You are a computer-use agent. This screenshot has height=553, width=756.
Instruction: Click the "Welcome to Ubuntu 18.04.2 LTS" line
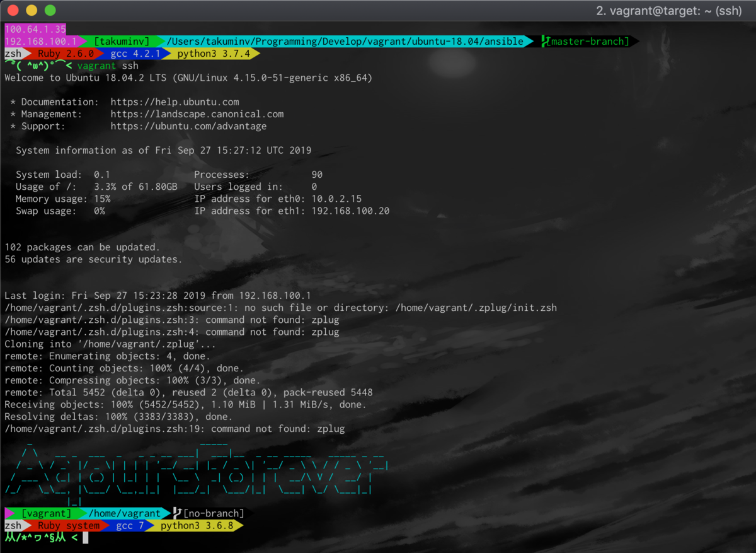(x=188, y=78)
